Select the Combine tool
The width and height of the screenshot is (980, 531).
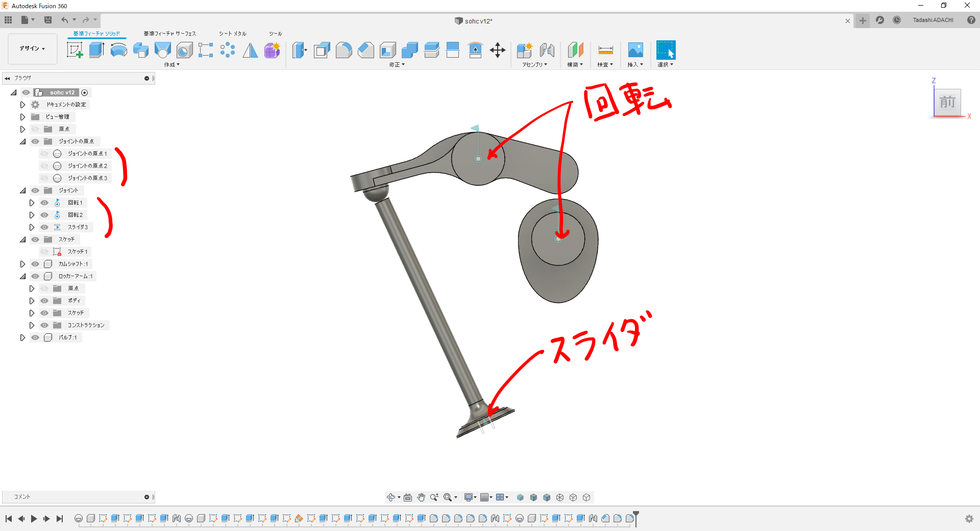[409, 50]
